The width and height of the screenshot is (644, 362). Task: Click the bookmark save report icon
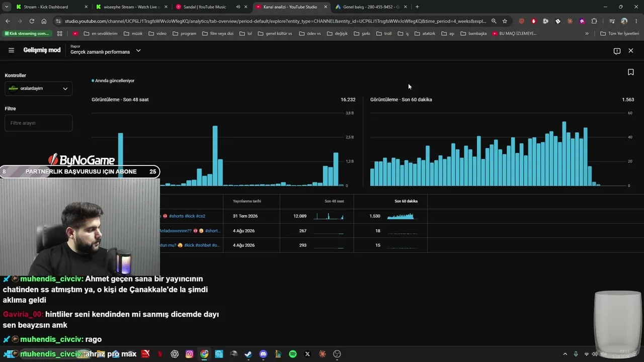tap(630, 72)
